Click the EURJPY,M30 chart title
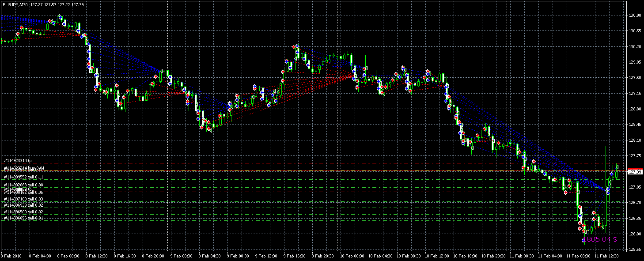644x261 pixels. coord(15,4)
